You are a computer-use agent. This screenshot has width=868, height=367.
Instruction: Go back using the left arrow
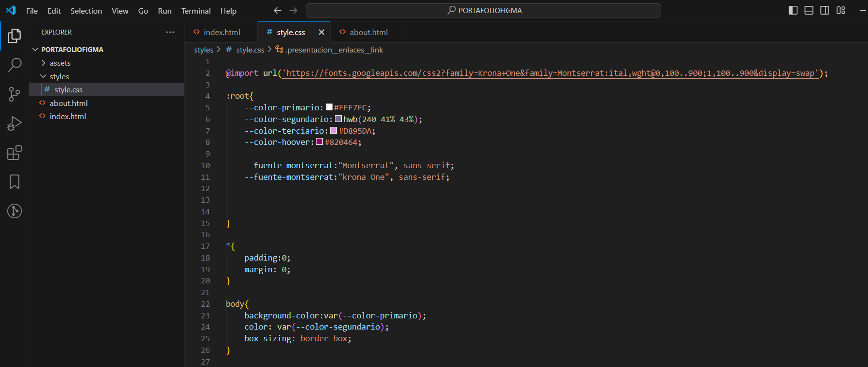point(277,10)
